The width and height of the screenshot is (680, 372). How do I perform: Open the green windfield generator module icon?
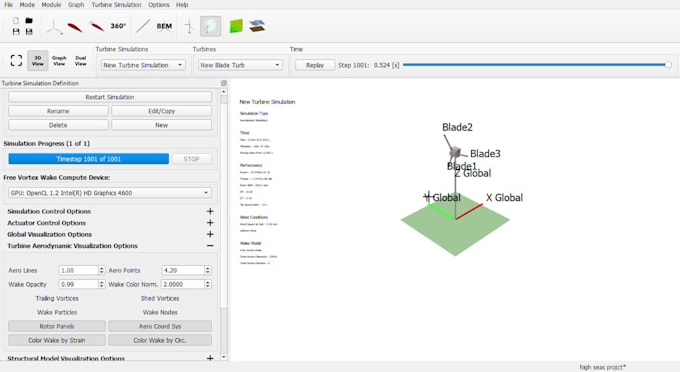(x=236, y=26)
